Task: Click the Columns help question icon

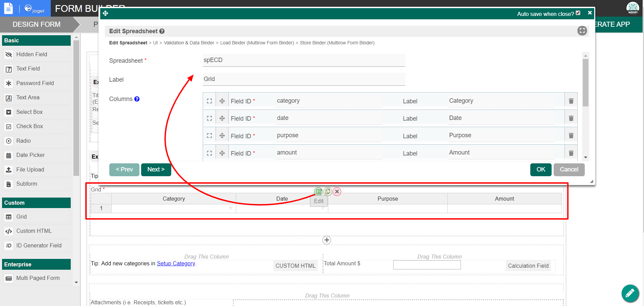Action: pos(137,99)
